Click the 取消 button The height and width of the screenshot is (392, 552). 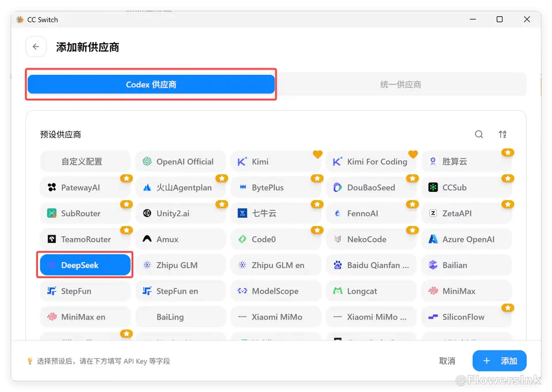click(447, 361)
